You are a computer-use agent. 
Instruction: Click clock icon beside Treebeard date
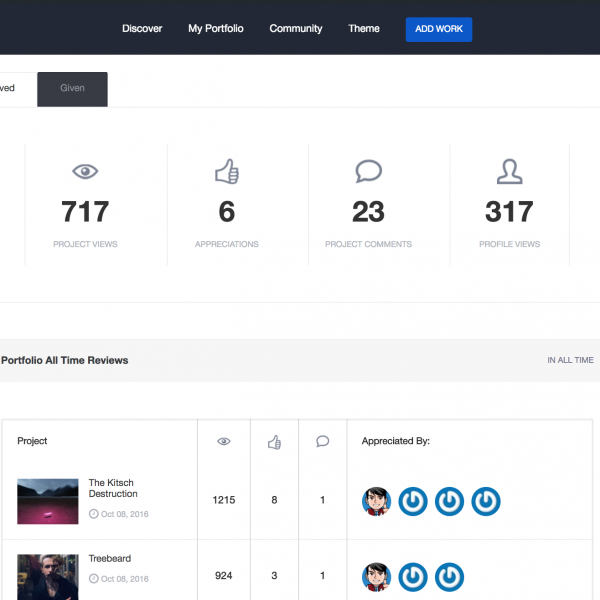pyautogui.click(x=94, y=579)
